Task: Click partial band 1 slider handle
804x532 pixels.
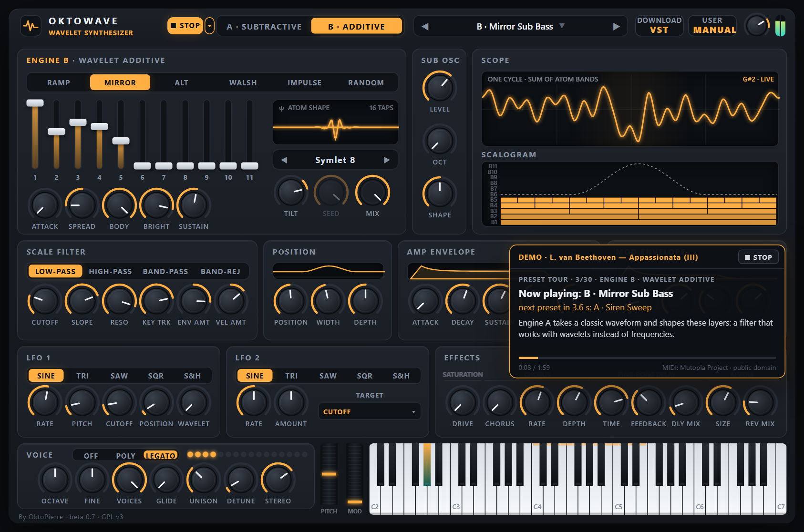Action: click(35, 103)
